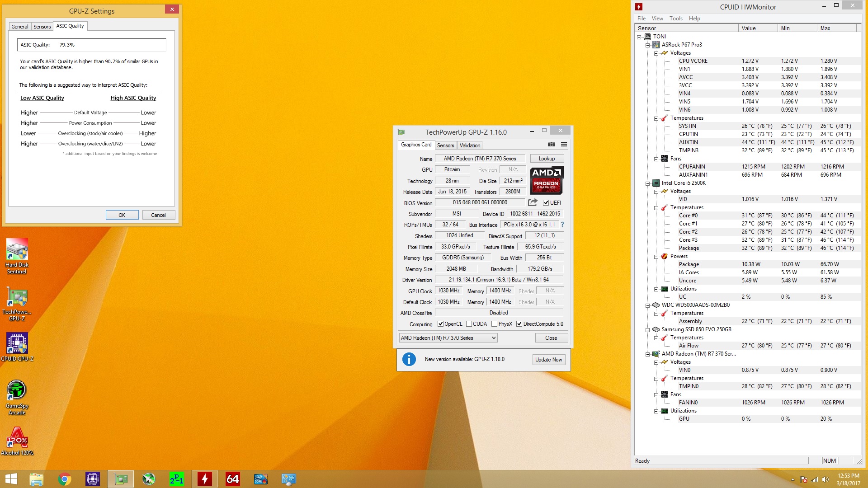Click the AMD Radeon Graphics logo
This screenshot has width=868, height=488.
546,180
